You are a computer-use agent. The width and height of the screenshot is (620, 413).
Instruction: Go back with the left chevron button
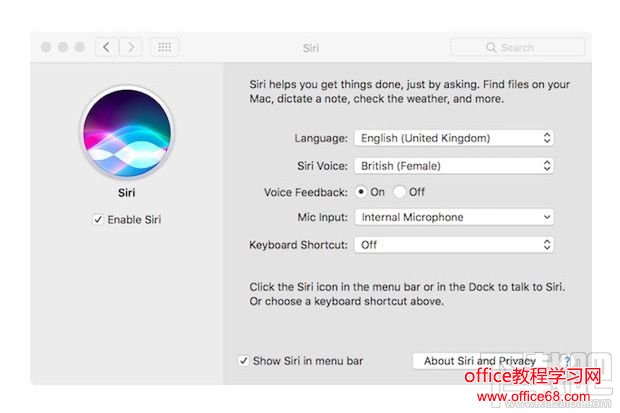(x=107, y=47)
